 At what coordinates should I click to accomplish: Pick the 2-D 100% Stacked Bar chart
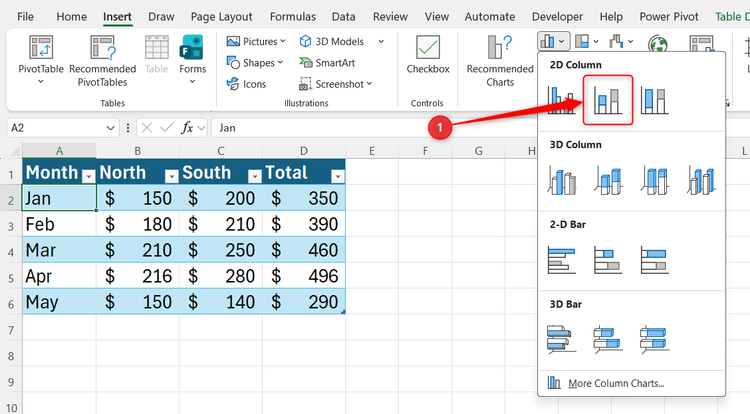click(x=654, y=260)
